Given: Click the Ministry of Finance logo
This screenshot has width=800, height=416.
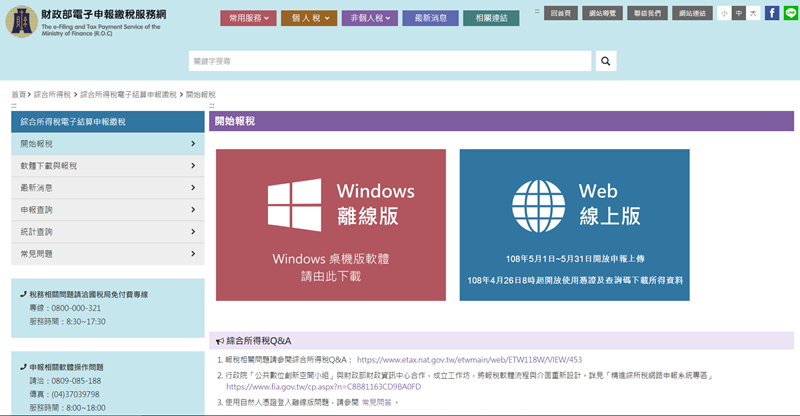Looking at the screenshot, I should [20, 19].
